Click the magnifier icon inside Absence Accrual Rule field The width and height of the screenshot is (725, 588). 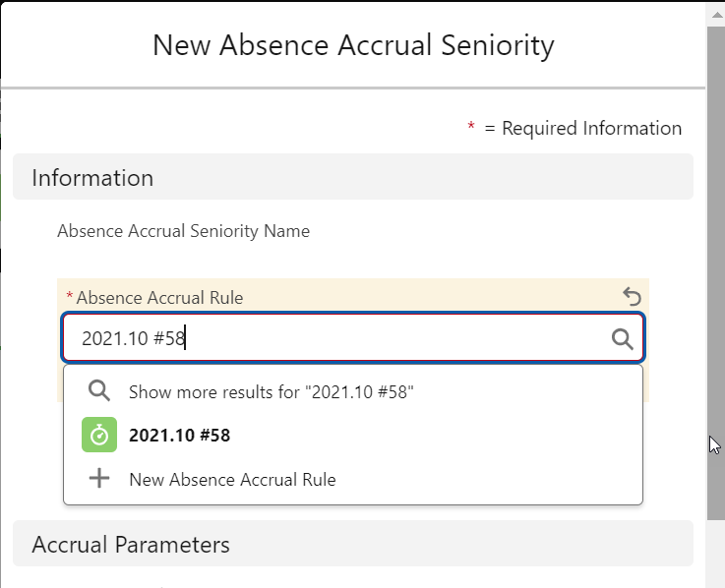(x=622, y=339)
